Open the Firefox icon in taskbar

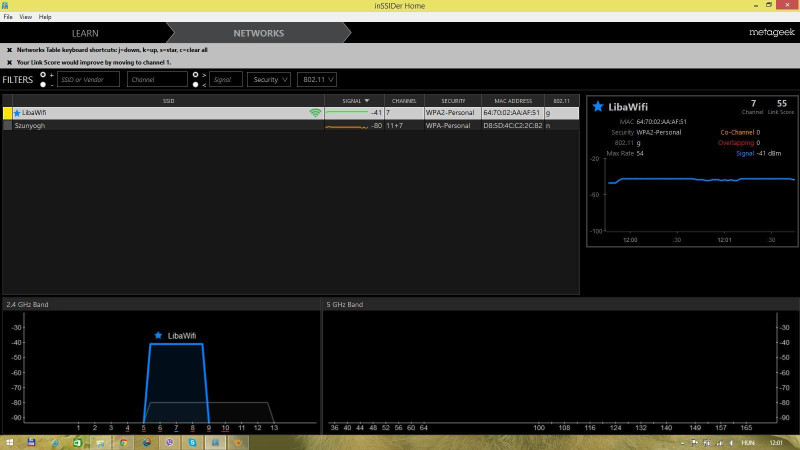(x=146, y=442)
